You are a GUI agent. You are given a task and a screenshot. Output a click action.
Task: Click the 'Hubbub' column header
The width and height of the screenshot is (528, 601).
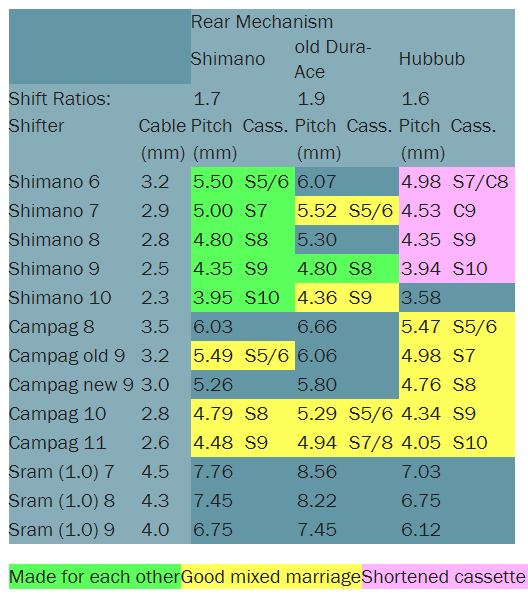(x=432, y=59)
